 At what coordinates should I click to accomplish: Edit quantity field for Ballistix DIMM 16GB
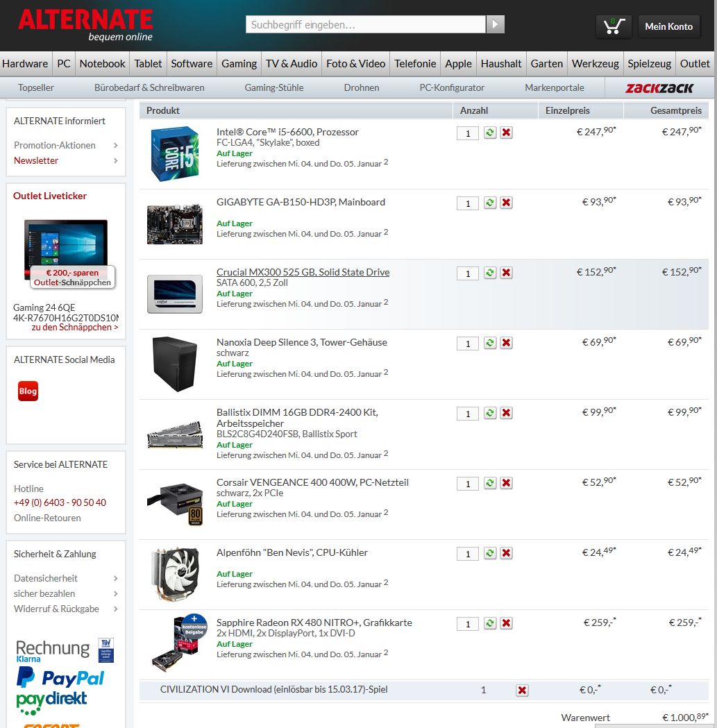[x=468, y=414]
